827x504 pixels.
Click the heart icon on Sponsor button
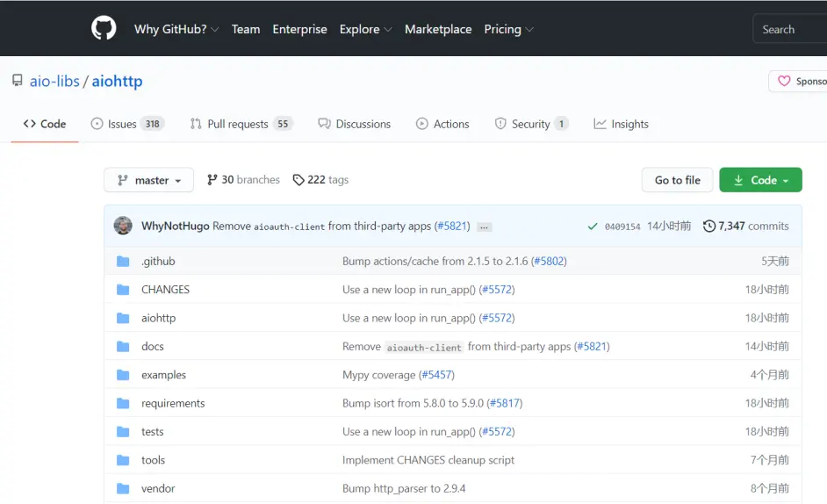784,82
